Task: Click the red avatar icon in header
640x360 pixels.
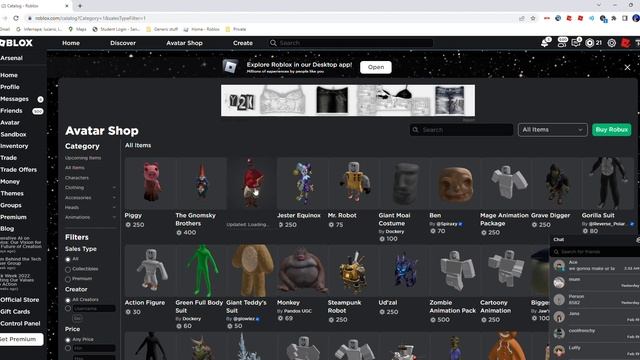Action: tap(625, 43)
